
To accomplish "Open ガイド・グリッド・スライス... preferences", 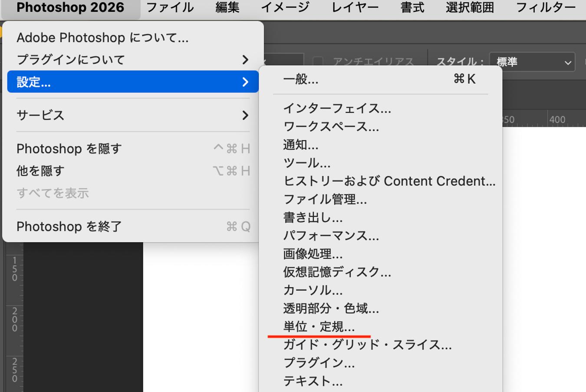I will coord(380,345).
